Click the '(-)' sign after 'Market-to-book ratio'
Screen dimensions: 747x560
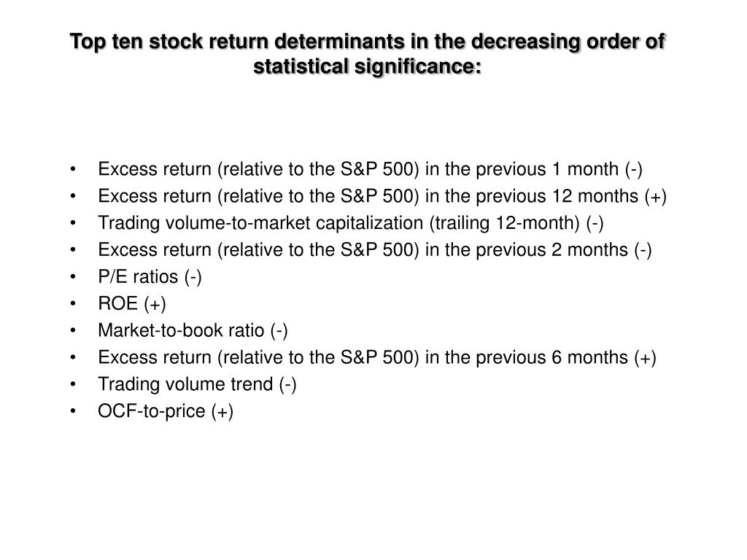(x=279, y=330)
